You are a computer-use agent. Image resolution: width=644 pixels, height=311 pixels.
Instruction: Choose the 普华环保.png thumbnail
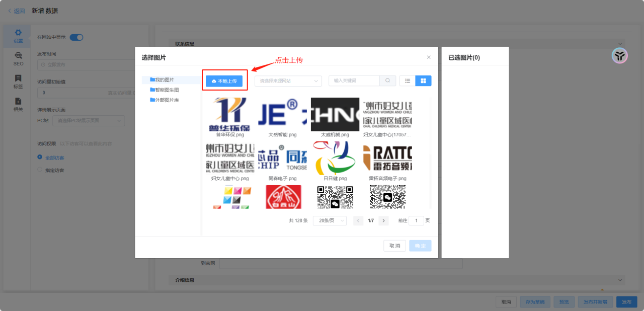point(230,114)
